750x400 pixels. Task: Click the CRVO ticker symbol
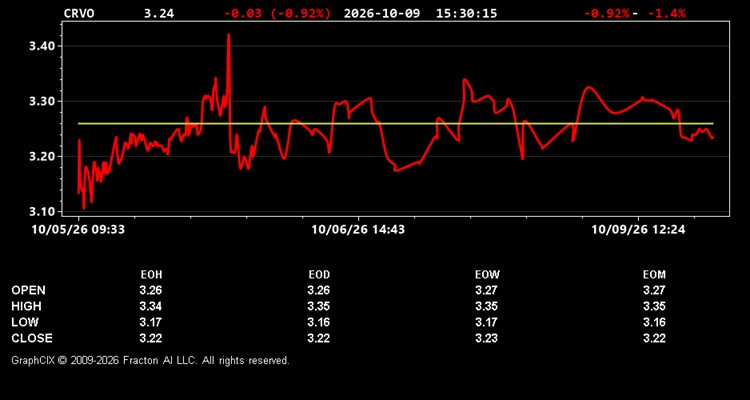click(x=79, y=13)
